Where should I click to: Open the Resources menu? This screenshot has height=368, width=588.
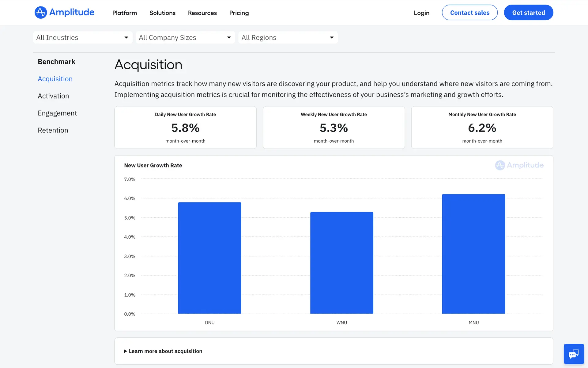pyautogui.click(x=202, y=13)
